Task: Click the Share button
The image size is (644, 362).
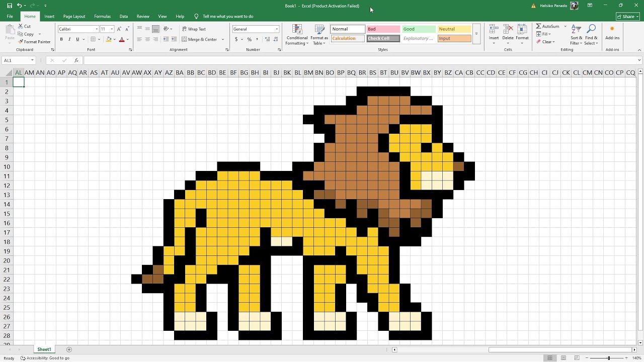Action: coord(627,17)
